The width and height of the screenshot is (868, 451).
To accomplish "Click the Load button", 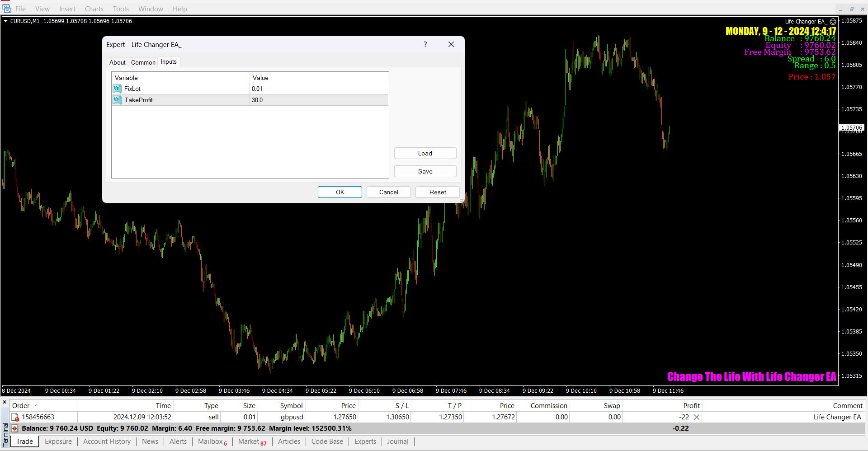I will click(x=425, y=153).
